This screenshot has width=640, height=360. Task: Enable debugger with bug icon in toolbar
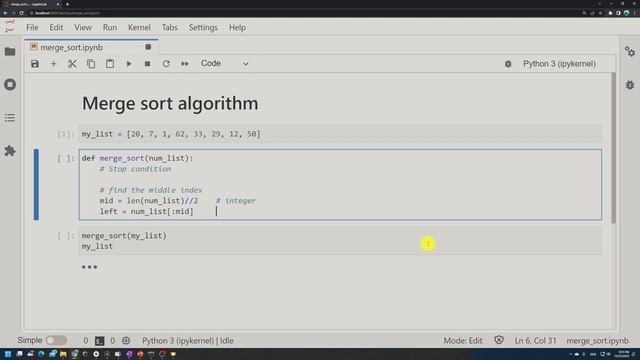508,64
